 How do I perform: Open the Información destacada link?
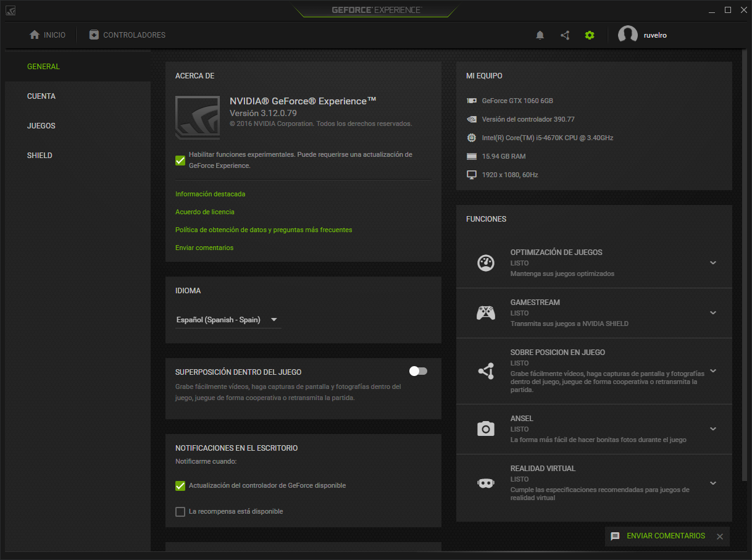click(210, 194)
